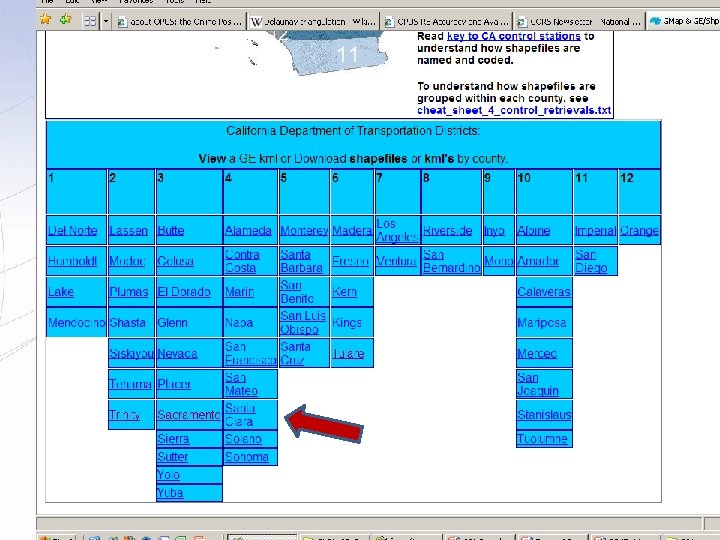Open the San Diego county link

(591, 261)
